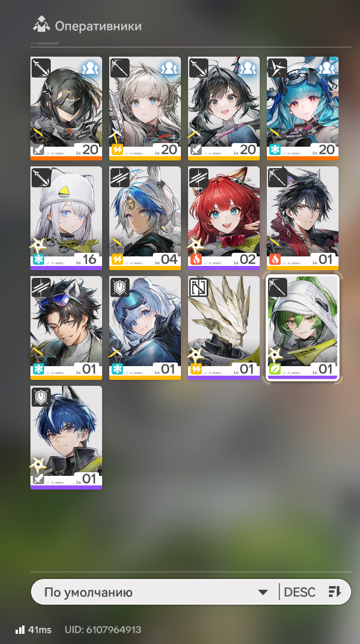This screenshot has height=644, width=360.
Task: Select the white-haired wolf-eared operator card
Action: pyautogui.click(x=145, y=109)
